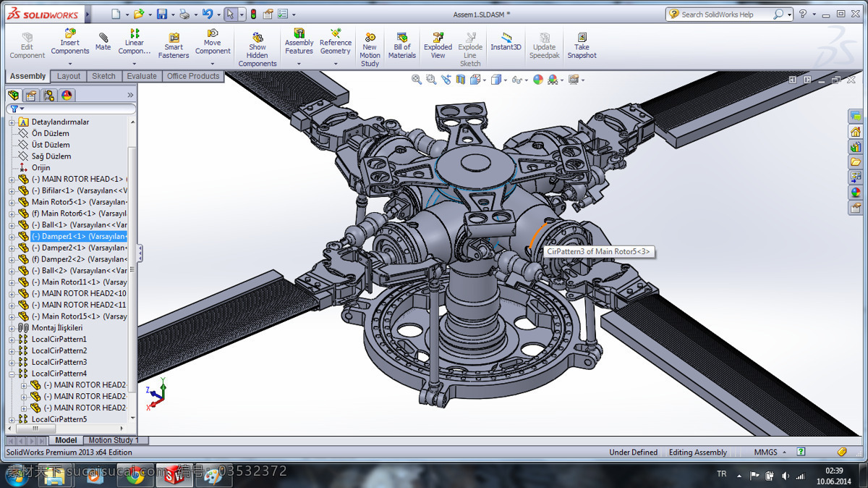The width and height of the screenshot is (868, 488).
Task: Open the Exploded View tool
Action: click(438, 46)
